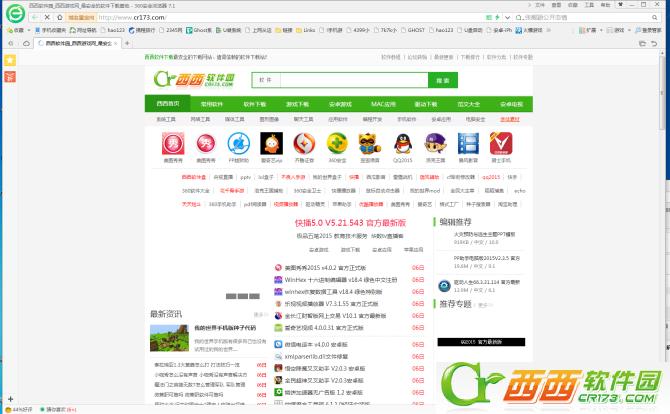The height and width of the screenshot is (414, 670).
Task: Click the blue round icon in 编辑推荐
Action: [x=444, y=286]
